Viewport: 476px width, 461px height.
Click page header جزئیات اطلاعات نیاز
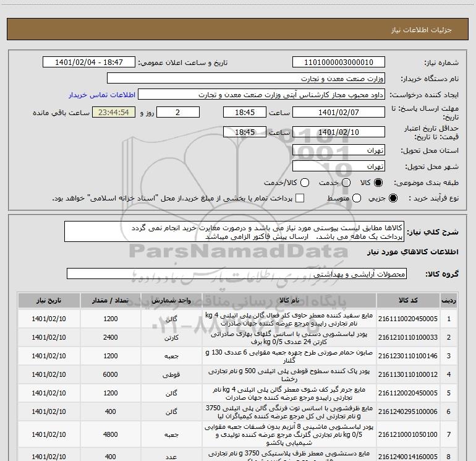[422, 30]
